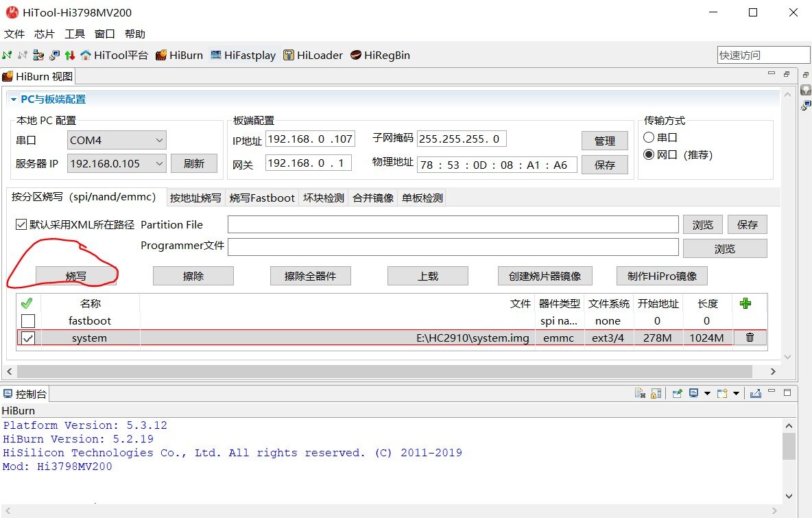
Task: Collapse the PC与板端配置 section
Action: pyautogui.click(x=14, y=99)
